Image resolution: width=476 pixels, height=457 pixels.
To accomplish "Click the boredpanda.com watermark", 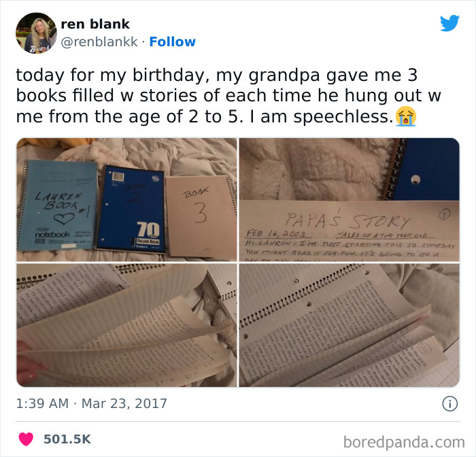I will point(404,442).
